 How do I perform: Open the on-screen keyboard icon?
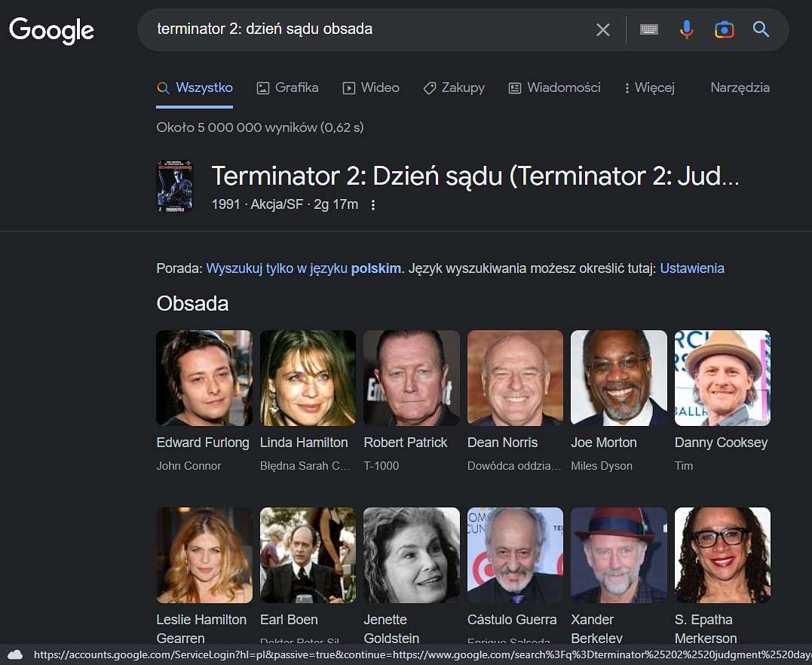pyautogui.click(x=649, y=29)
